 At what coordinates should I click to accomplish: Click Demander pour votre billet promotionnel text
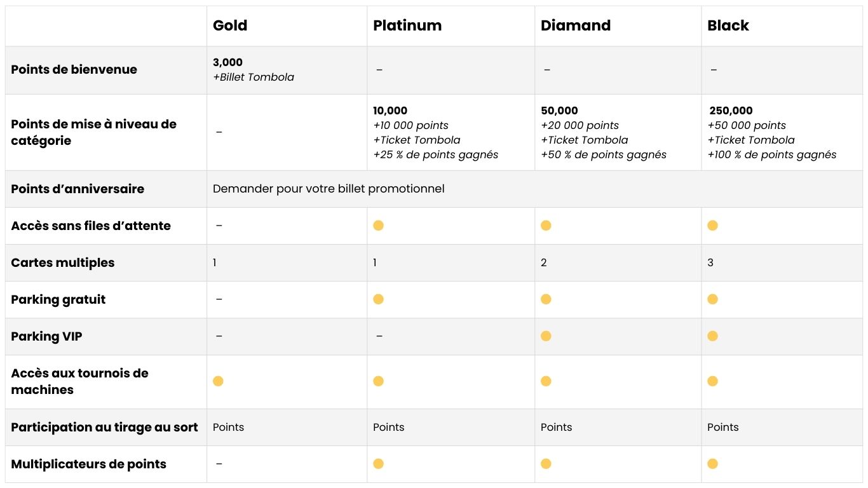click(329, 189)
